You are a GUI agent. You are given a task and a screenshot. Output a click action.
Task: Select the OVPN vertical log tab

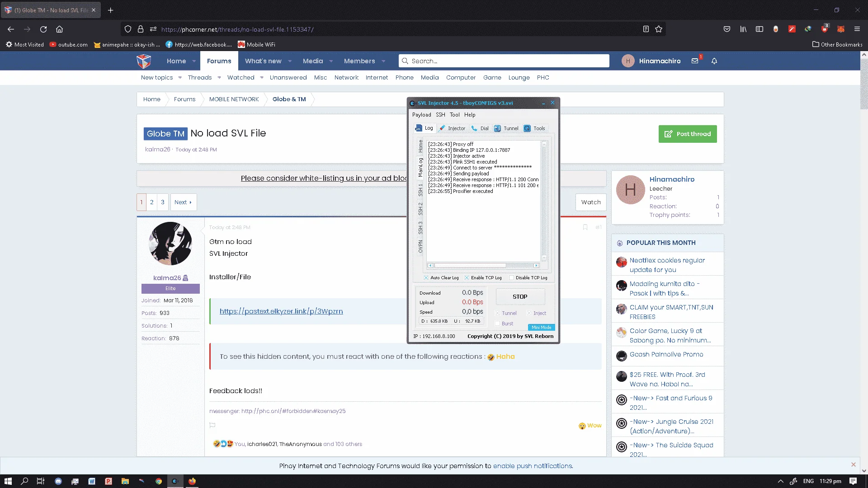pyautogui.click(x=420, y=246)
